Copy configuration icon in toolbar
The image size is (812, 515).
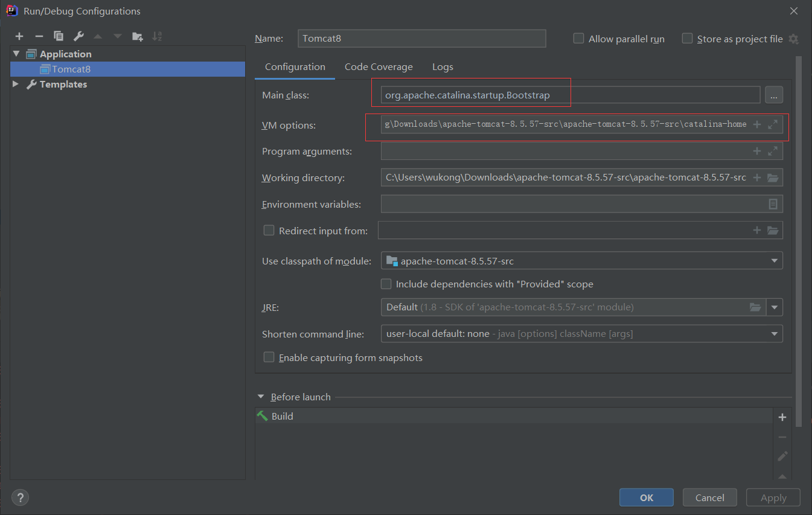(59, 36)
